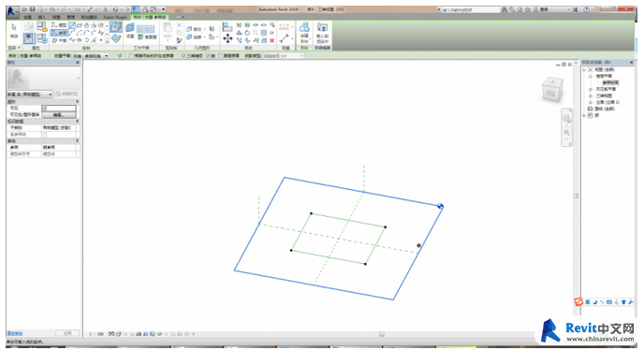Viewport: 644px width, 350px height.
Task: Expand the 3D Views tree node
Action: tap(591, 95)
